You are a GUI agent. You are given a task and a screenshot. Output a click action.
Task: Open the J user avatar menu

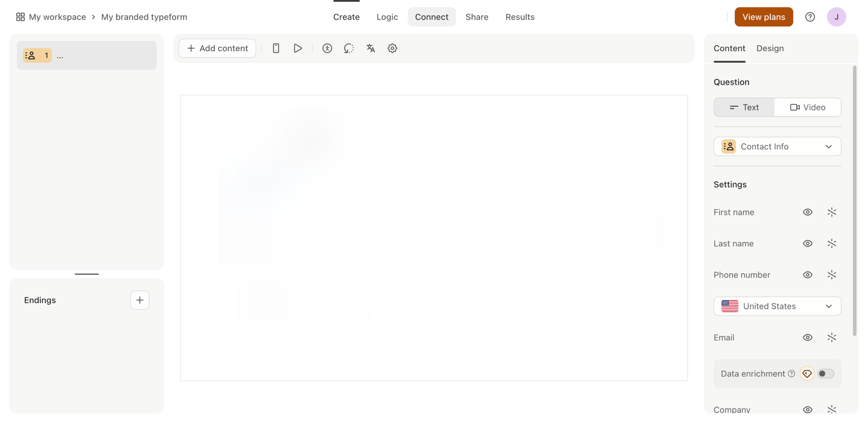pos(836,17)
